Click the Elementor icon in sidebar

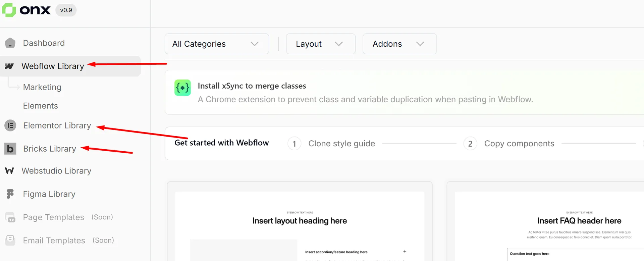10,125
